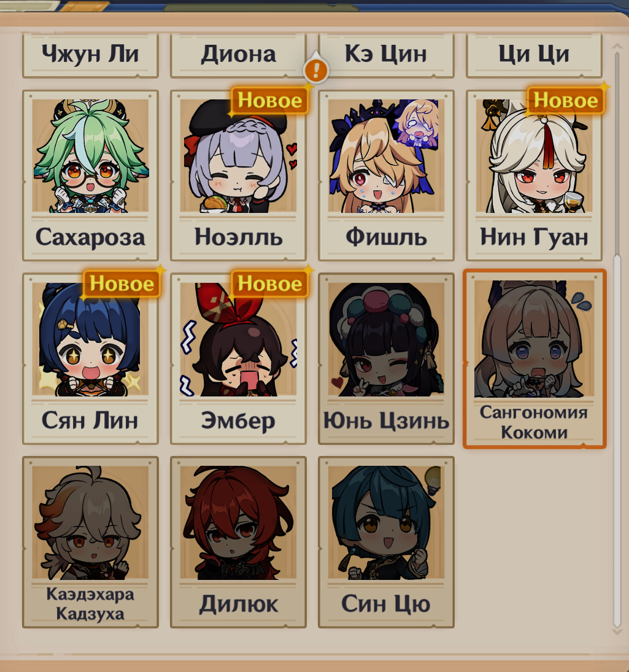Choose the Фишль character card
This screenshot has width=629, height=672.
click(x=386, y=176)
